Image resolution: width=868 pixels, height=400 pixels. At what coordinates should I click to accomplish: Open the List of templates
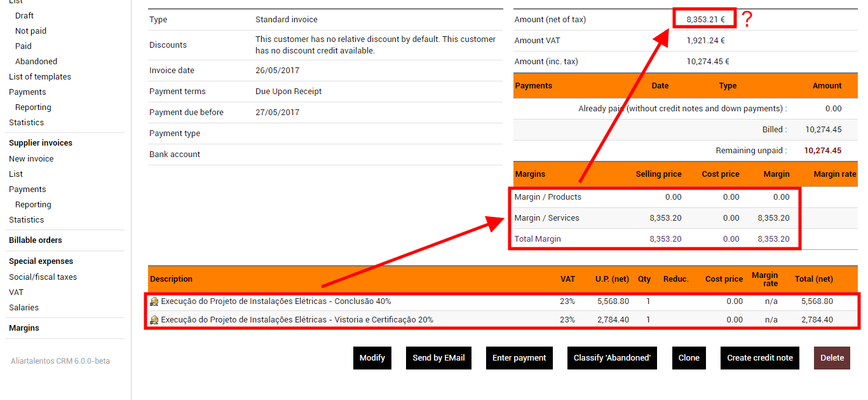click(x=39, y=76)
